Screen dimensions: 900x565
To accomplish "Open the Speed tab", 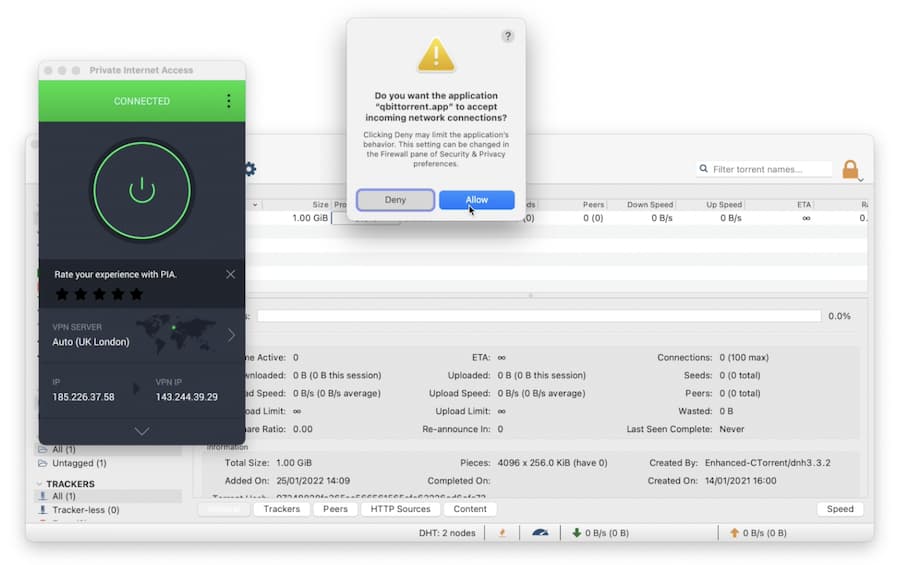I will click(840, 509).
